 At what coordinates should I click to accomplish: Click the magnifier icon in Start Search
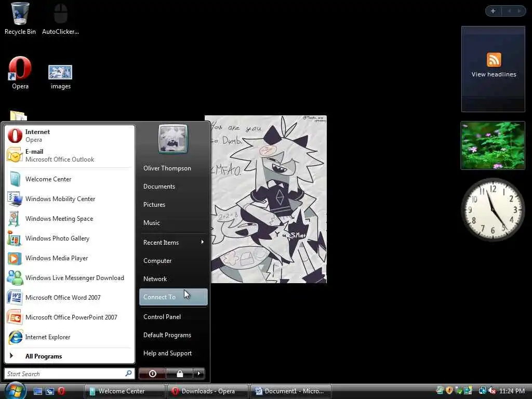pos(128,374)
